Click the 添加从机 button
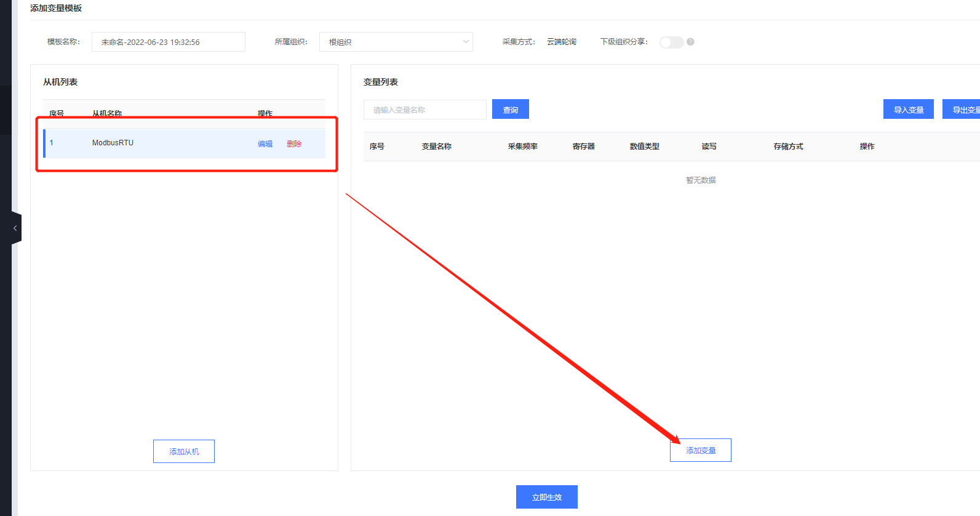Viewport: 980px width, 516px height. pos(183,451)
